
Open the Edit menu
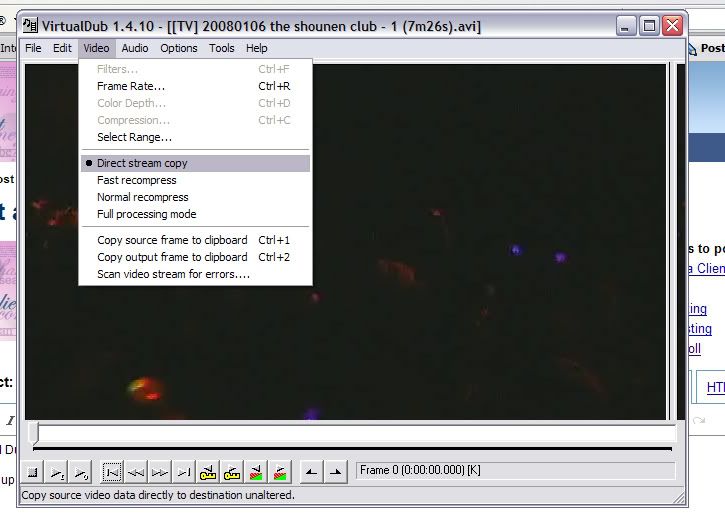click(62, 48)
